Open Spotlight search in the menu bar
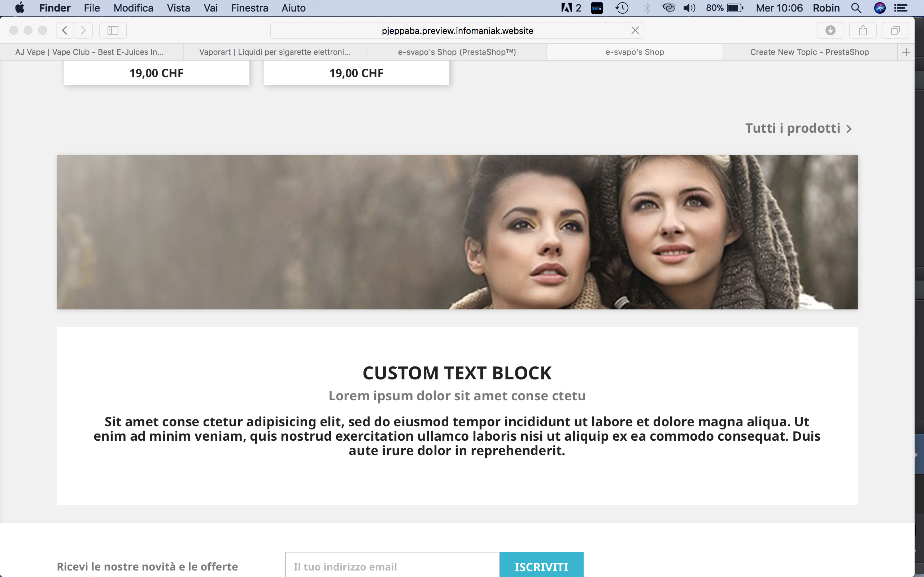The image size is (924, 577). (856, 8)
